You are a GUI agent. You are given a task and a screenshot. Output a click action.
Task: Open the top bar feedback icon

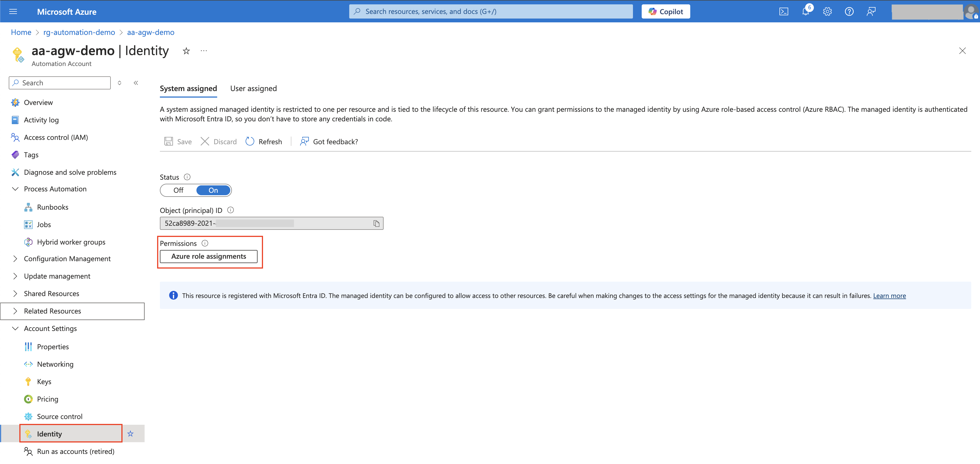[871, 11]
